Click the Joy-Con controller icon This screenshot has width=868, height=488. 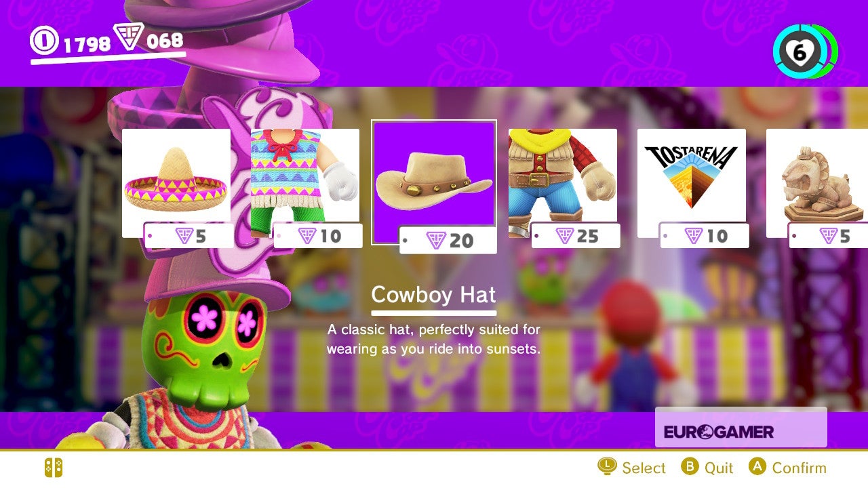coord(54,468)
